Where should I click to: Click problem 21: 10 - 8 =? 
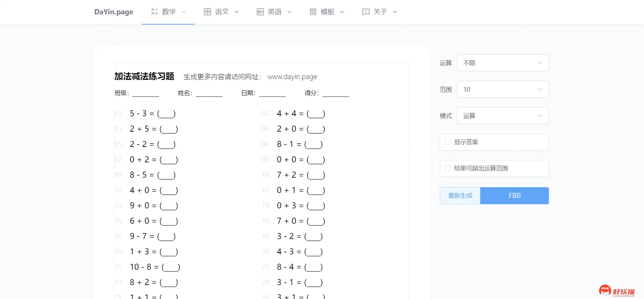pyautogui.click(x=155, y=267)
